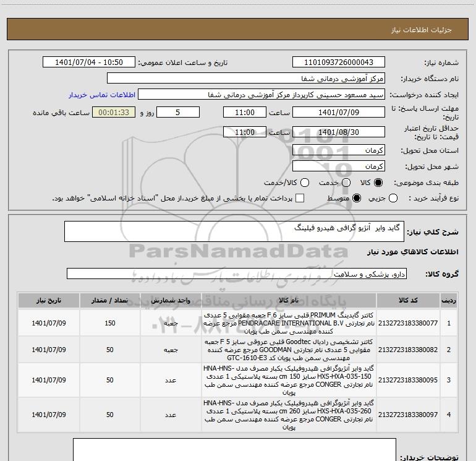Click the unit جعبه in row 2
Screen dimensions: 476x461
click(171, 350)
